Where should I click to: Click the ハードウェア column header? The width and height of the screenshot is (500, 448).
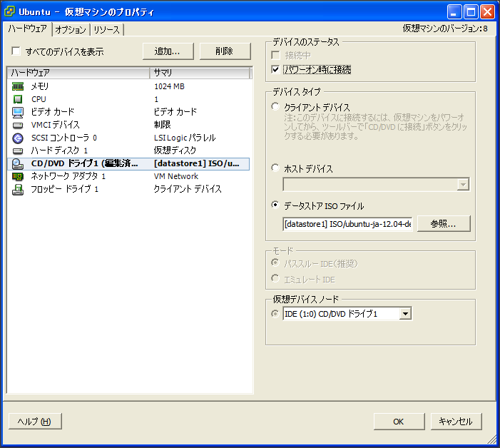coord(78,73)
